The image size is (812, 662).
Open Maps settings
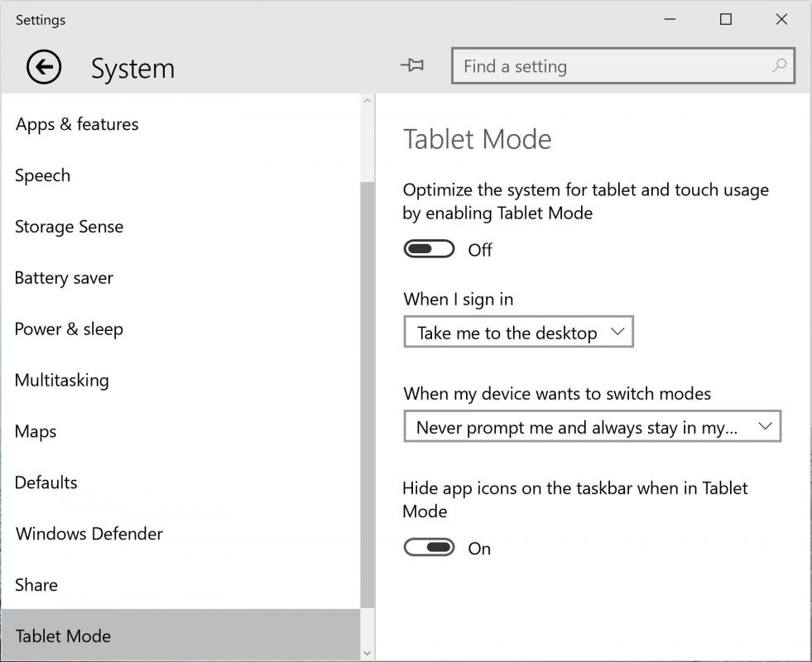point(35,431)
